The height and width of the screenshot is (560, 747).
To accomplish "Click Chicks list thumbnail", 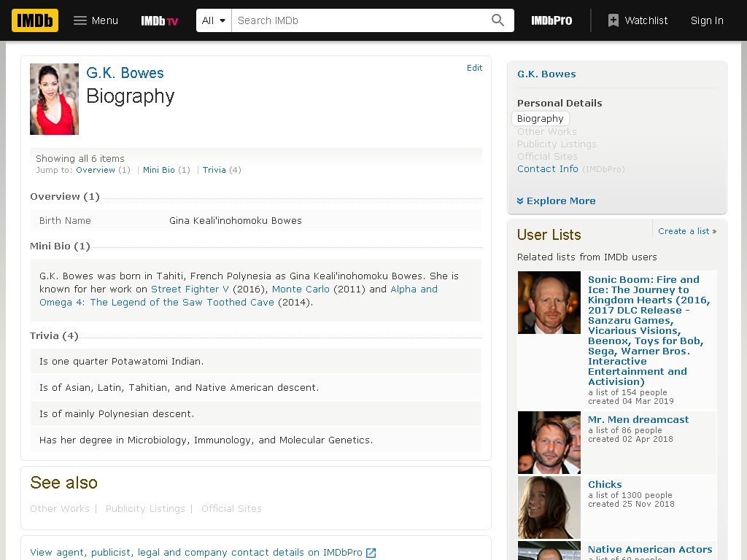I will pos(549,507).
